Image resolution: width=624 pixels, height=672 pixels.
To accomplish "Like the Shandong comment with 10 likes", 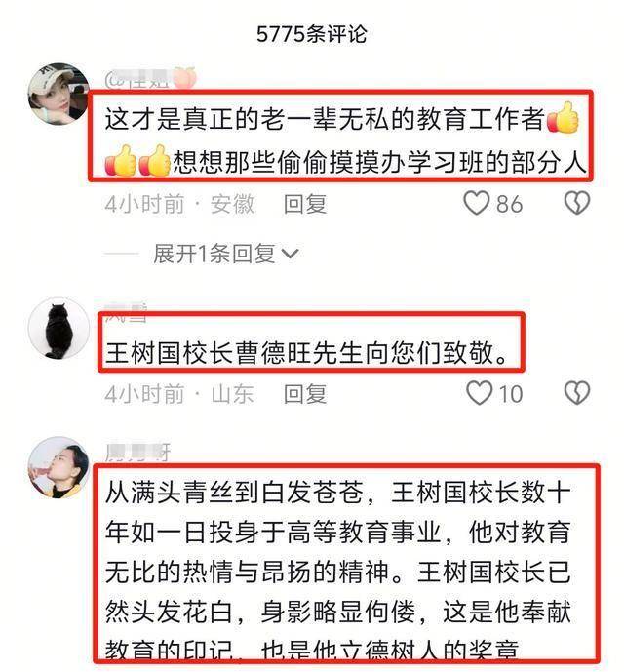I will pyautogui.click(x=479, y=393).
